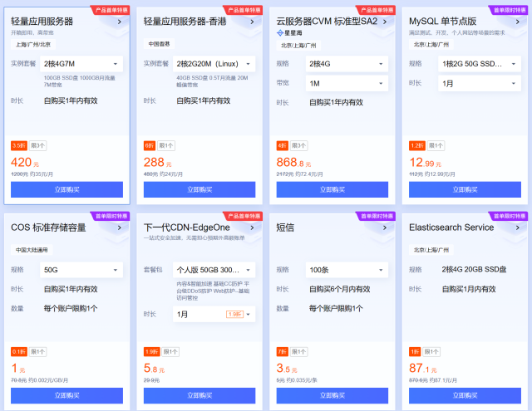Viewport: 532px width, 411px height.
Task: Click the 3.5折 discount badge
Action: [x=19, y=145]
